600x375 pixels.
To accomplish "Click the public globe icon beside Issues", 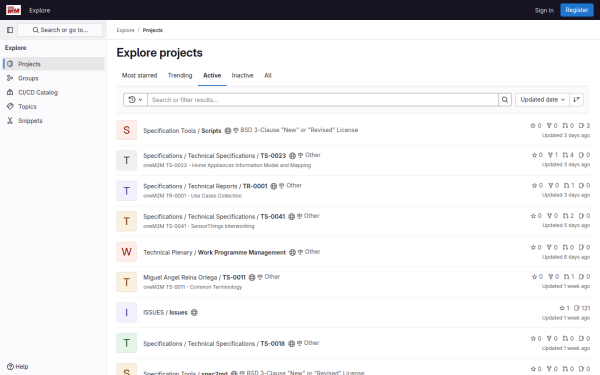I will (x=194, y=313).
